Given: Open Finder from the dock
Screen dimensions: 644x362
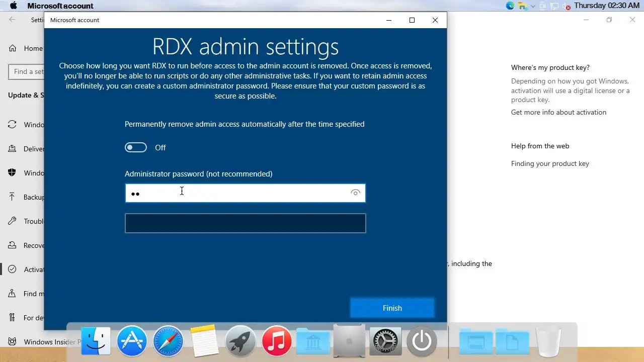Looking at the screenshot, I should [x=96, y=341].
